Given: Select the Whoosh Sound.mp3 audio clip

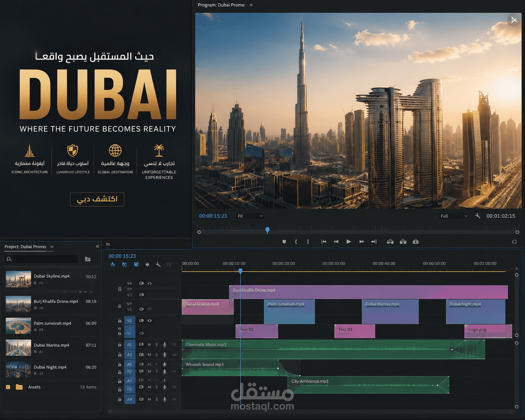Looking at the screenshot, I should [241, 368].
